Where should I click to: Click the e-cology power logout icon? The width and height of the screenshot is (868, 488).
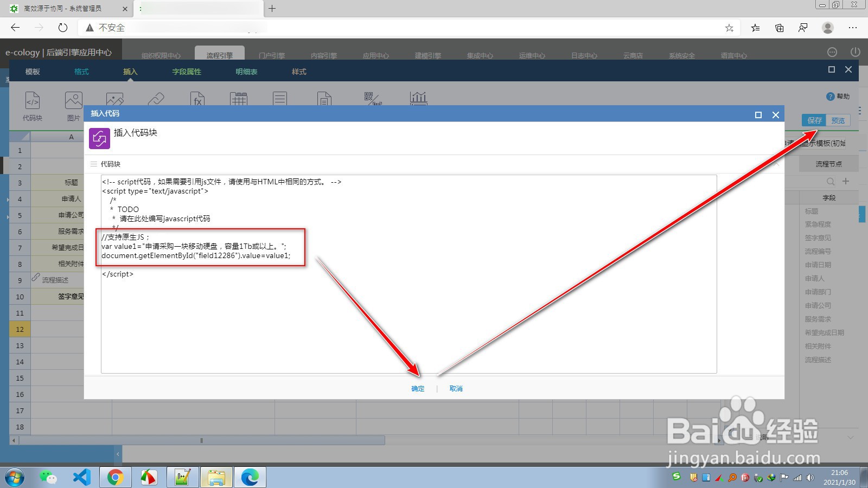(856, 52)
